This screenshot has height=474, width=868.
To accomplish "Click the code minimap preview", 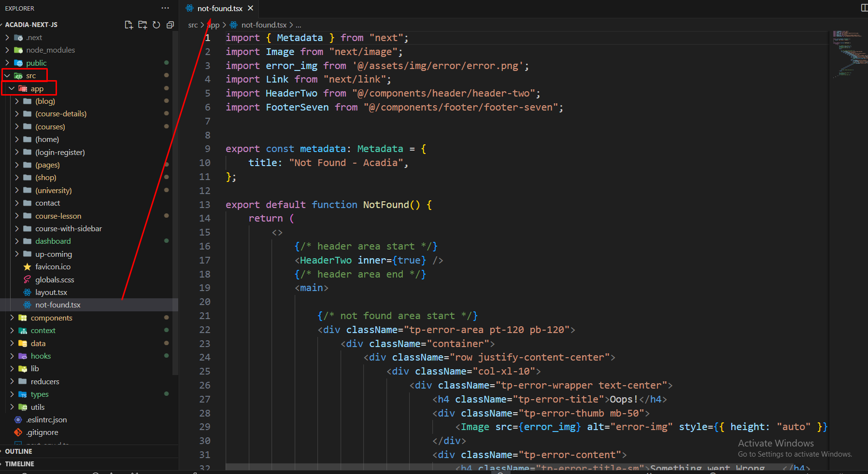I will point(848,54).
